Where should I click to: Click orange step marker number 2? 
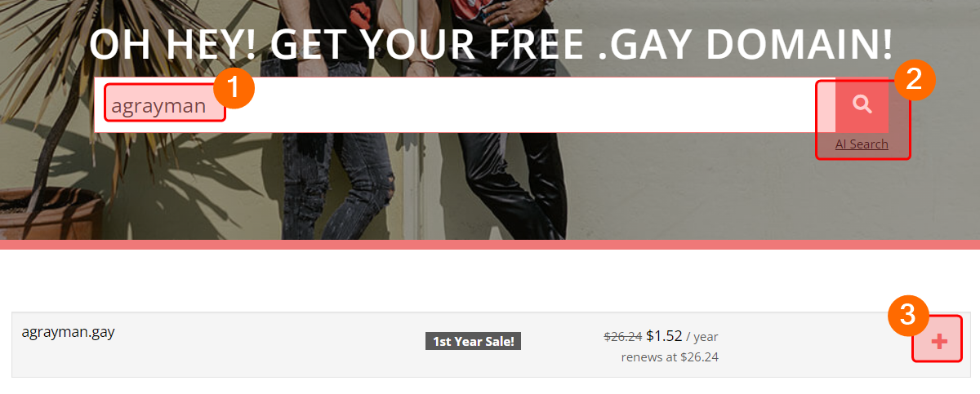click(915, 80)
